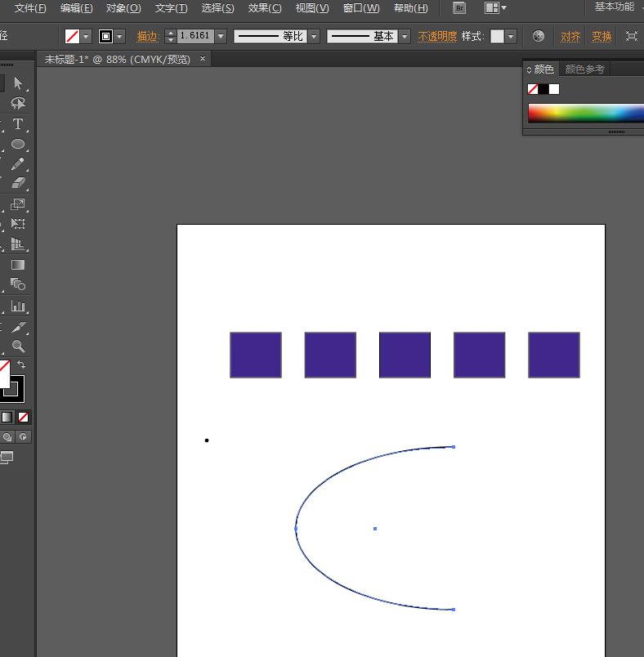644x657 pixels.
Task: Select the Lasso tool
Action: click(18, 103)
